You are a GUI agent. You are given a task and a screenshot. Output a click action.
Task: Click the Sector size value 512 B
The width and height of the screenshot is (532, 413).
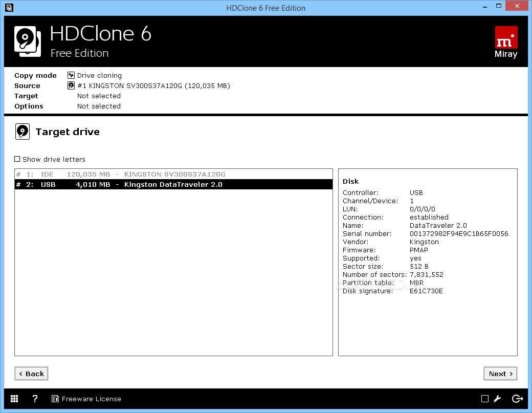[419, 267]
